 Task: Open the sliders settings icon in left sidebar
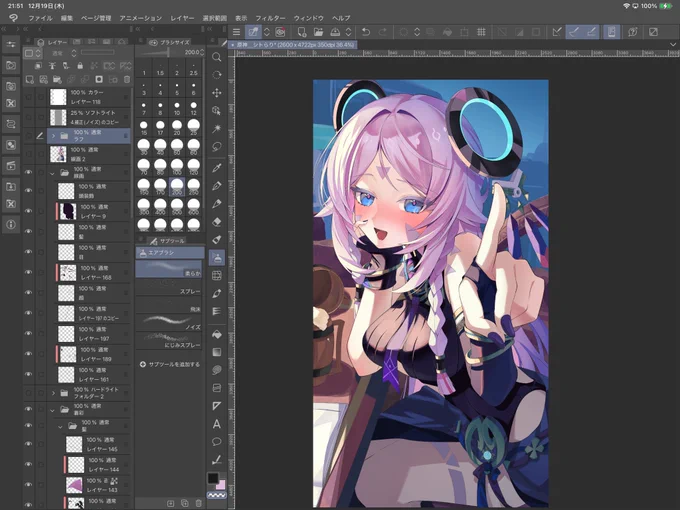click(11, 44)
